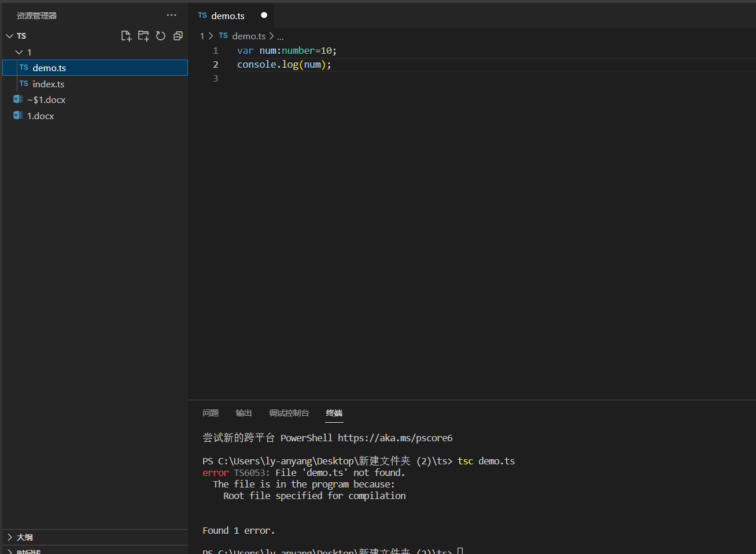
Task: Click the Word icon beside ~$1.docx
Action: coord(18,99)
